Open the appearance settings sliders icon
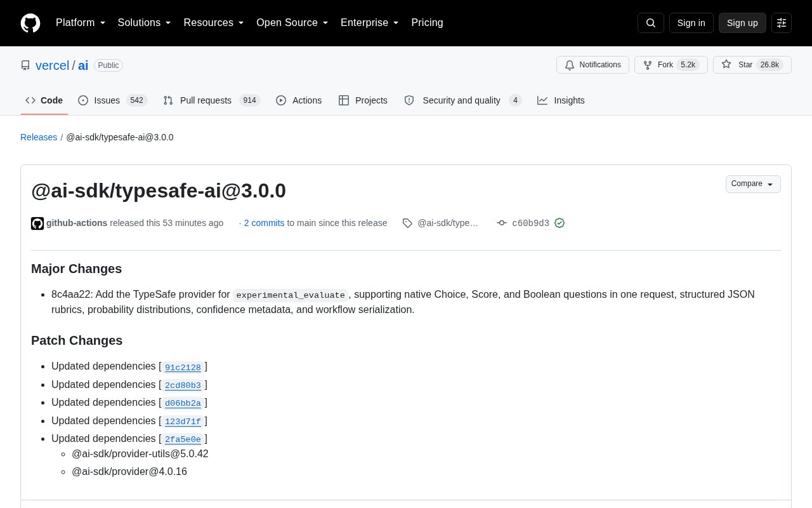The width and height of the screenshot is (812, 508). 782,23
